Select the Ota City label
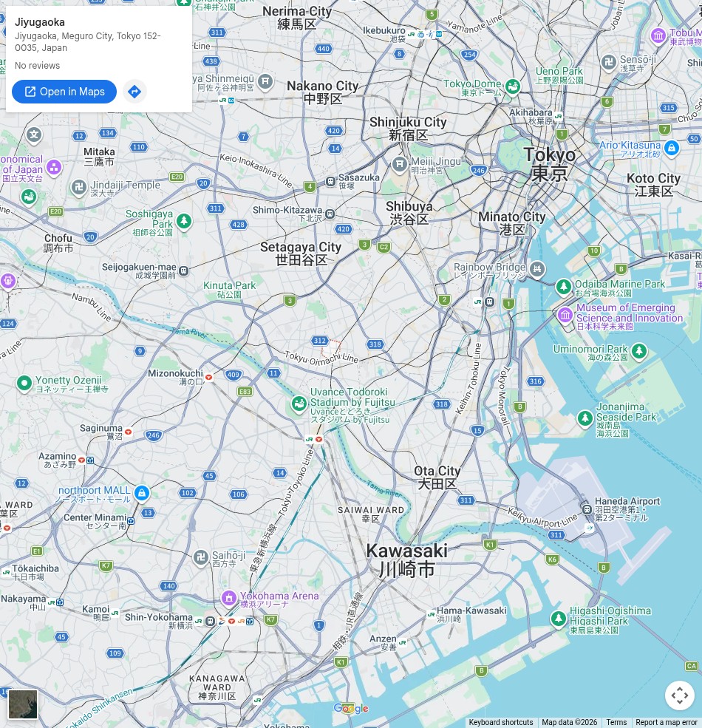 [437, 477]
